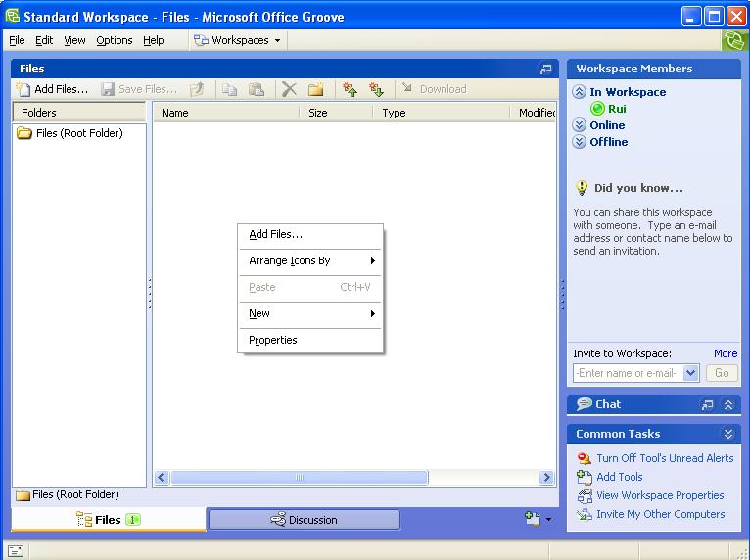The width and height of the screenshot is (750, 560).
Task: Open the add-tool dropdown arrow near tabs
Action: click(x=548, y=519)
